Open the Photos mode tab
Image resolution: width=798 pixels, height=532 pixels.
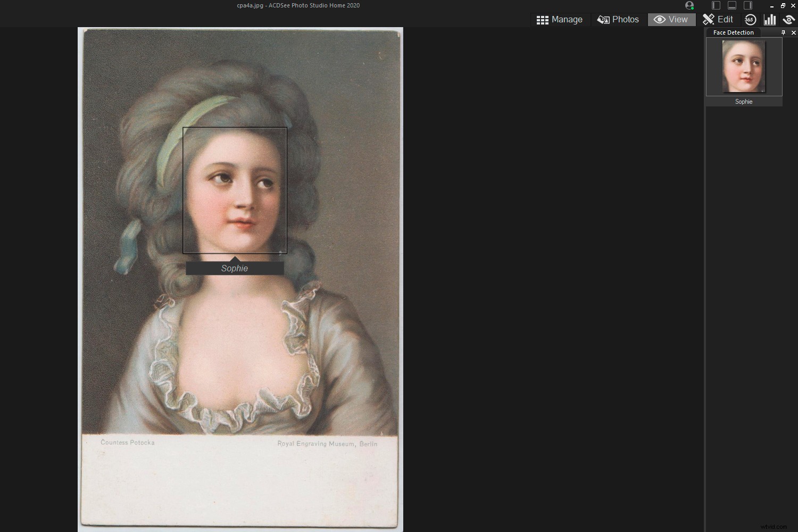618,20
